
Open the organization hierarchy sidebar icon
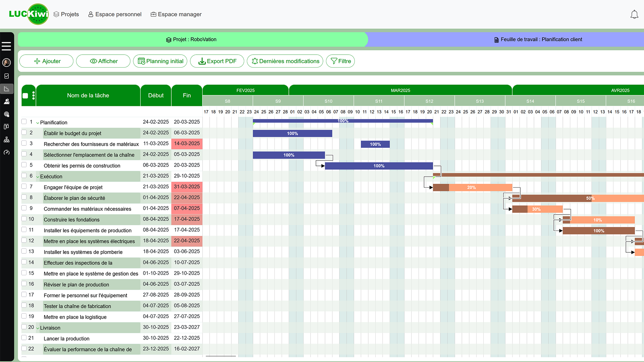(6, 140)
